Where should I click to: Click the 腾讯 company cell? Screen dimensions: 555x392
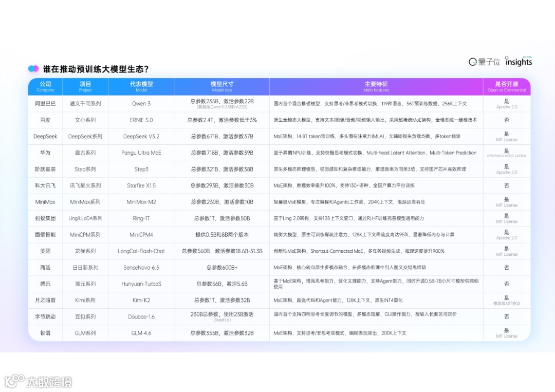click(x=45, y=284)
